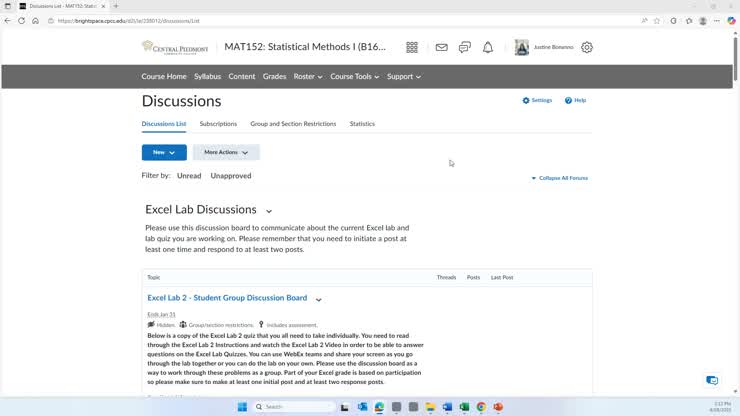Click the MAT152 Statistical Methods course title
The width and height of the screenshot is (740, 416).
click(x=305, y=47)
